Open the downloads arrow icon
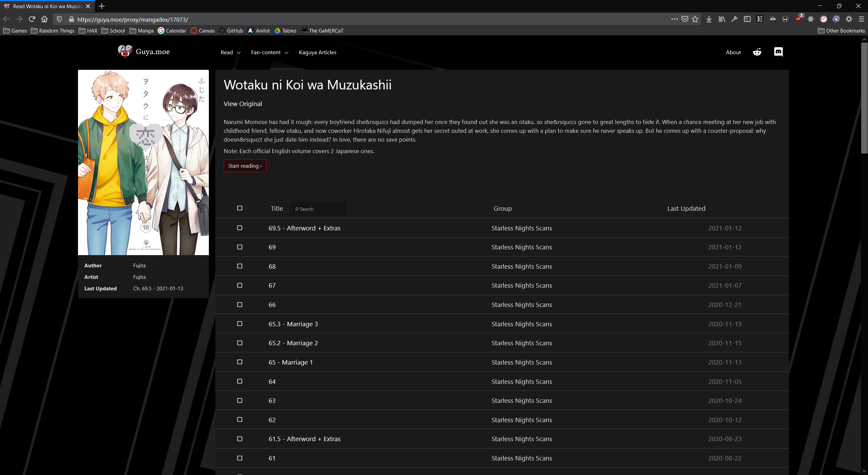Screen dimensions: 868x475 pos(709,19)
